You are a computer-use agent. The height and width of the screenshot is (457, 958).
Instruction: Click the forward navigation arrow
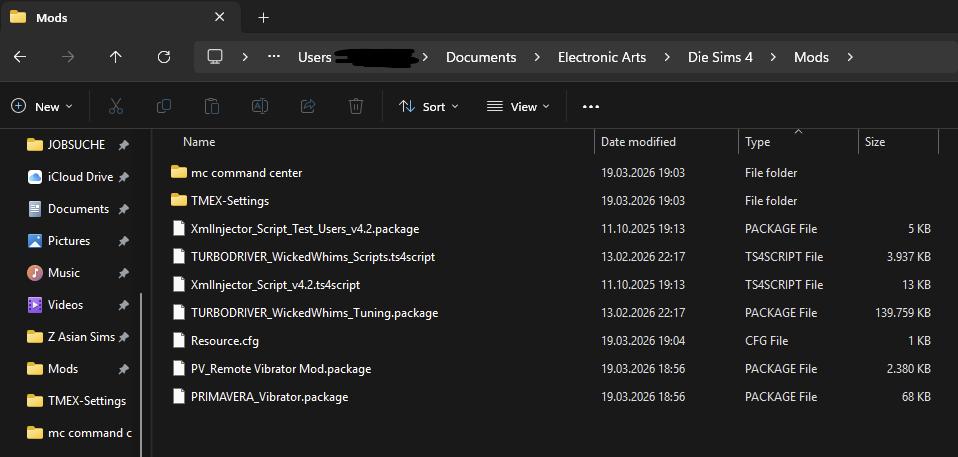(68, 57)
